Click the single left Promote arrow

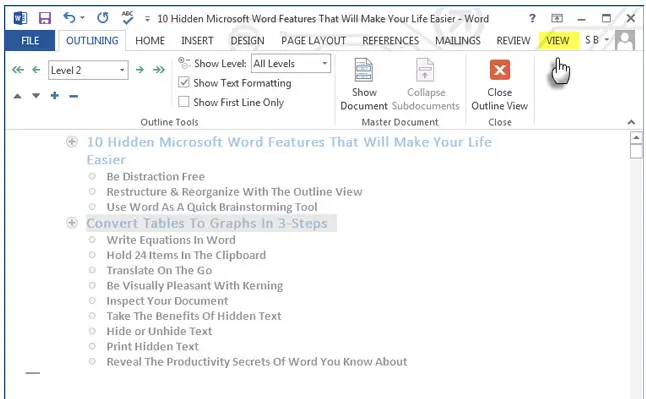pyautogui.click(x=36, y=70)
